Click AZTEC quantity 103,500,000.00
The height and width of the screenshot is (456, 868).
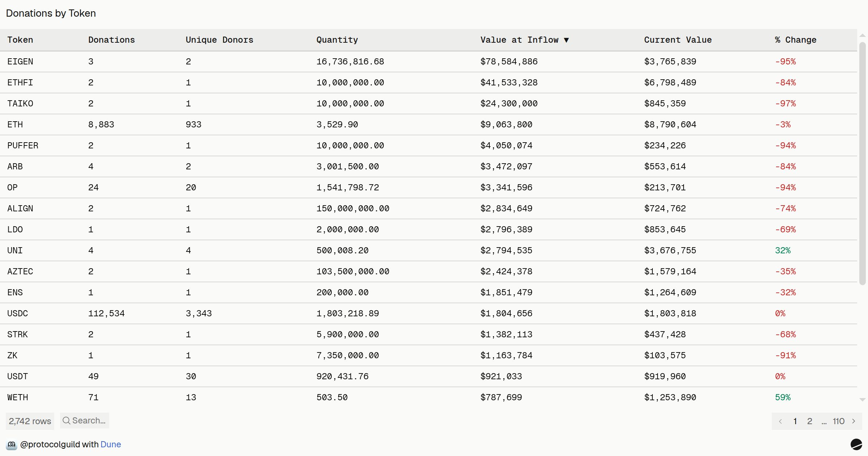click(x=353, y=271)
